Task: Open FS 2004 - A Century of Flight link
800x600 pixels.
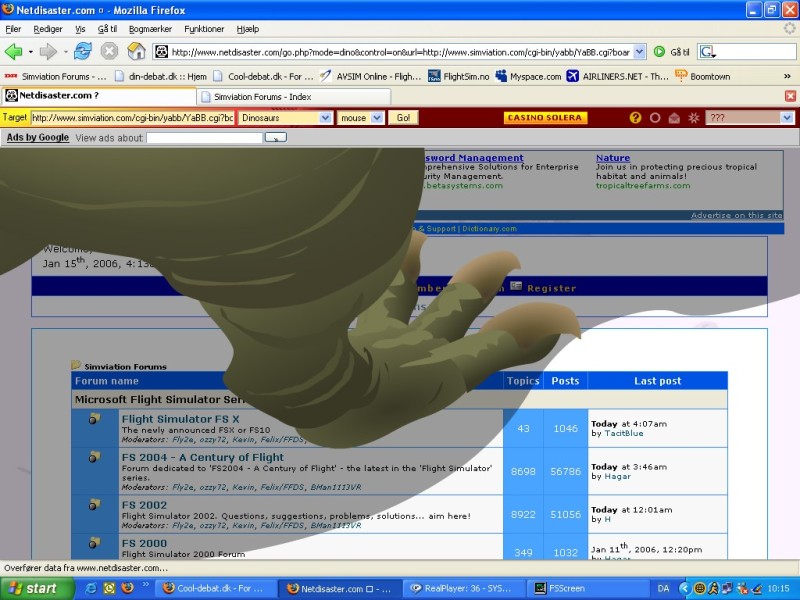Action: 203,457
